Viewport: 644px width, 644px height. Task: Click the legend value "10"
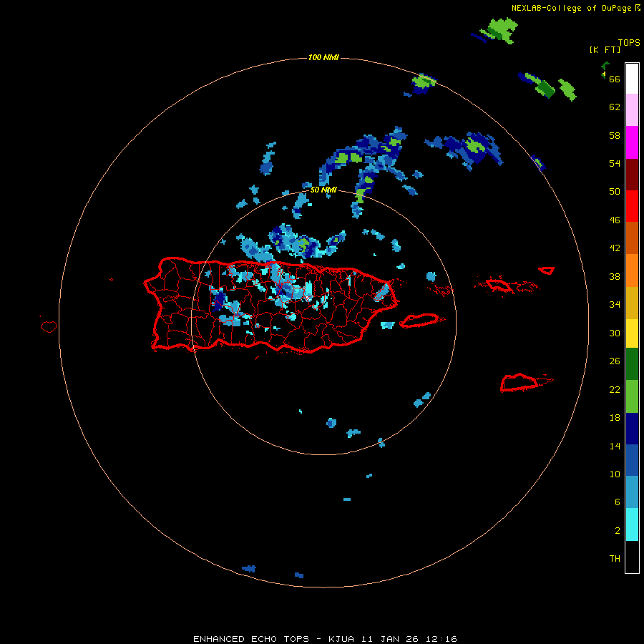[615, 474]
